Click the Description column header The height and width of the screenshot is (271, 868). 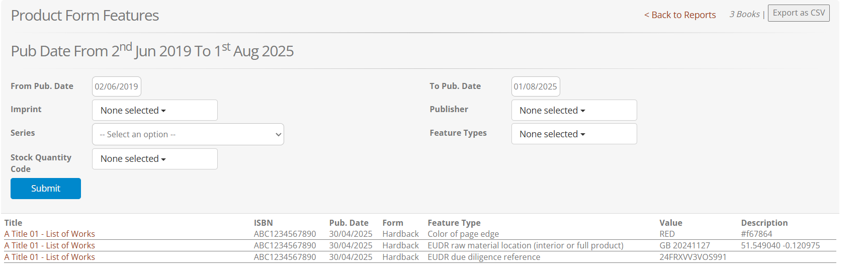tap(764, 223)
